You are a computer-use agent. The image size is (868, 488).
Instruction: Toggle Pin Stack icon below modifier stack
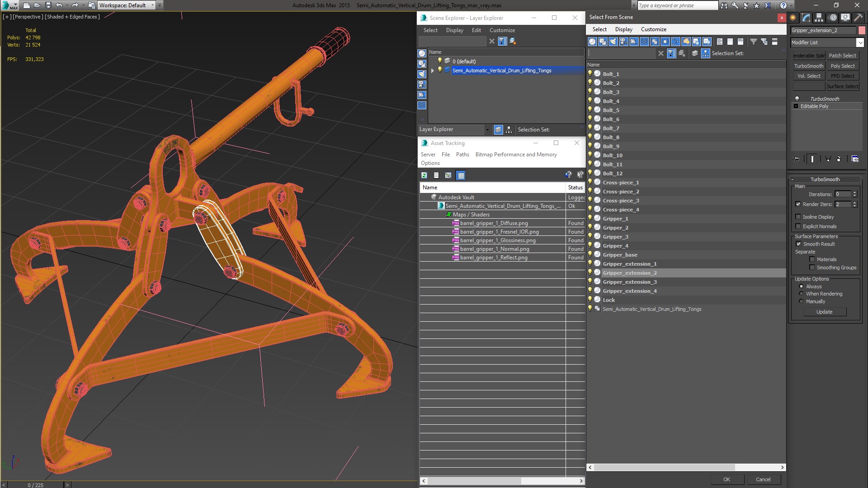click(797, 159)
